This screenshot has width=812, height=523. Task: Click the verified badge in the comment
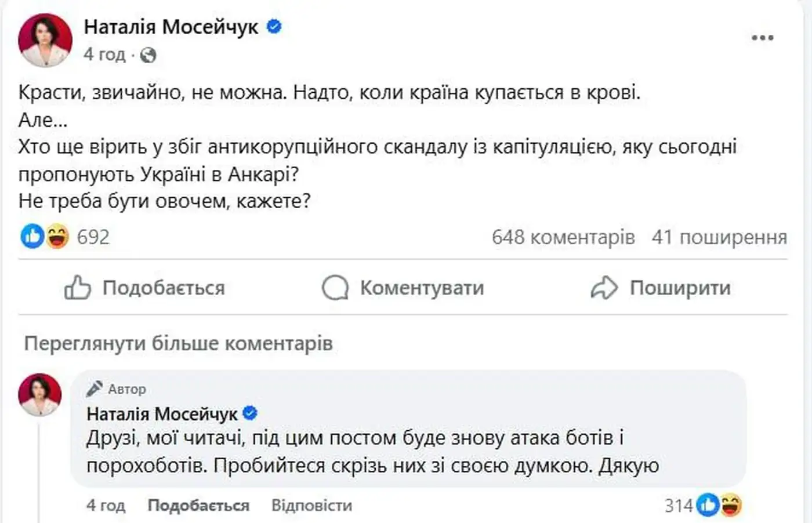tap(250, 413)
